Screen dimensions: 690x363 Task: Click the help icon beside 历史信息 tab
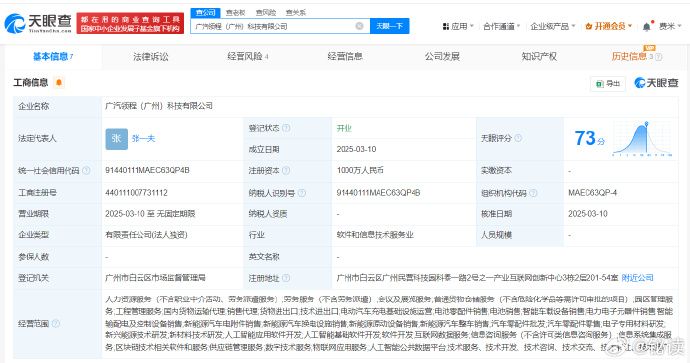(x=659, y=57)
